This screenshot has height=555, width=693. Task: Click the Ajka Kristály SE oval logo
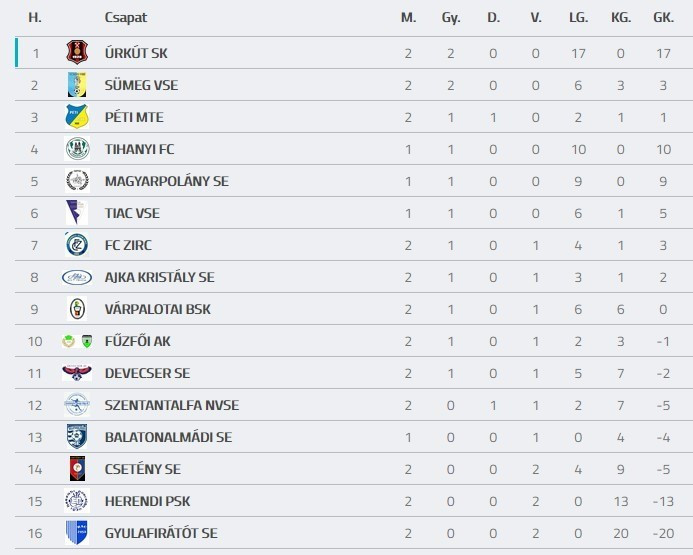point(77,277)
